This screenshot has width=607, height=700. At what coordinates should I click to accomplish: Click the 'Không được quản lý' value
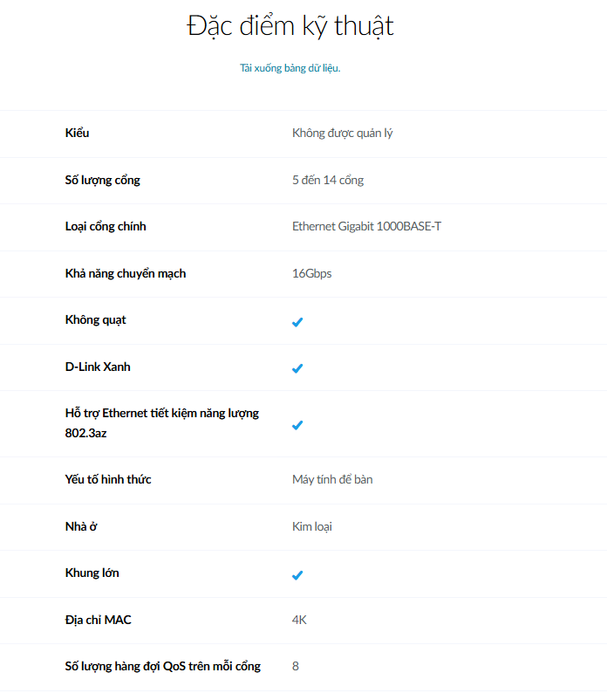348,134
